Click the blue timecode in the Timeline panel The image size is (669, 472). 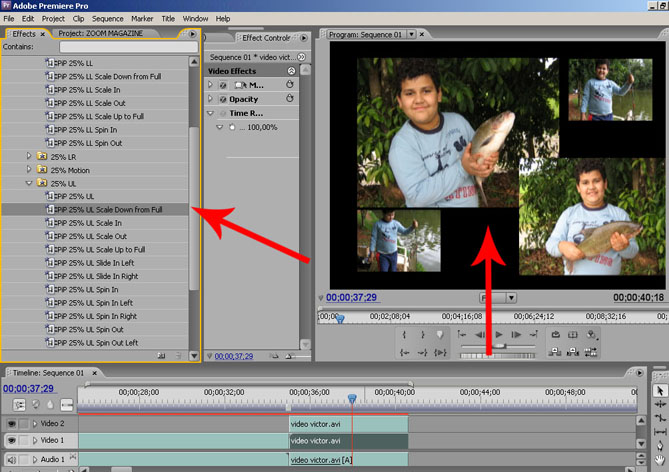click(x=26, y=389)
